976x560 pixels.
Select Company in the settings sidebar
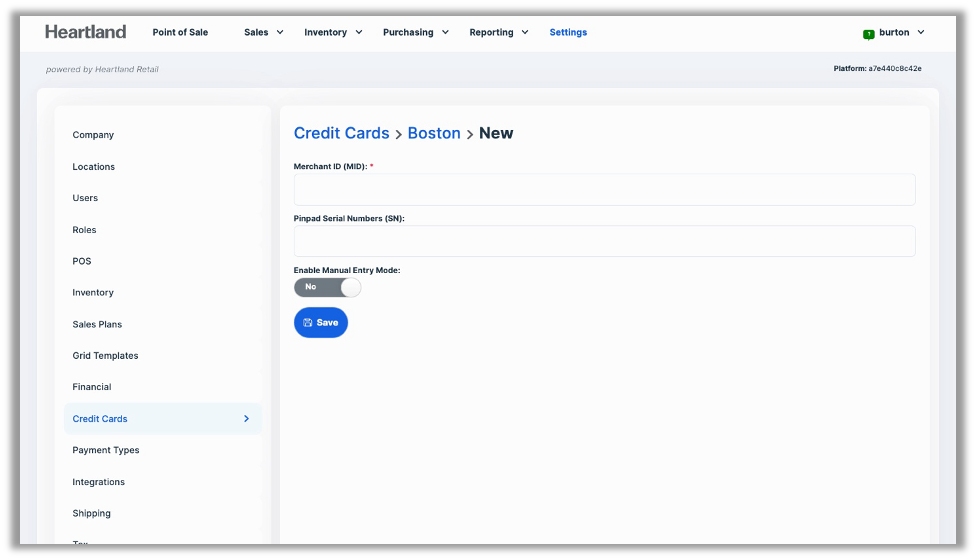[93, 135]
